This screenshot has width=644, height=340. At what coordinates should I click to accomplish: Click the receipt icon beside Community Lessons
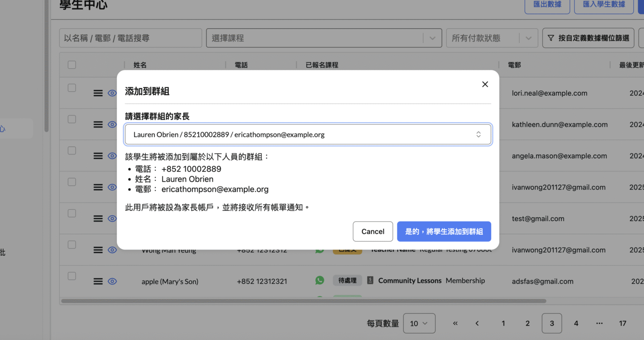click(x=370, y=280)
